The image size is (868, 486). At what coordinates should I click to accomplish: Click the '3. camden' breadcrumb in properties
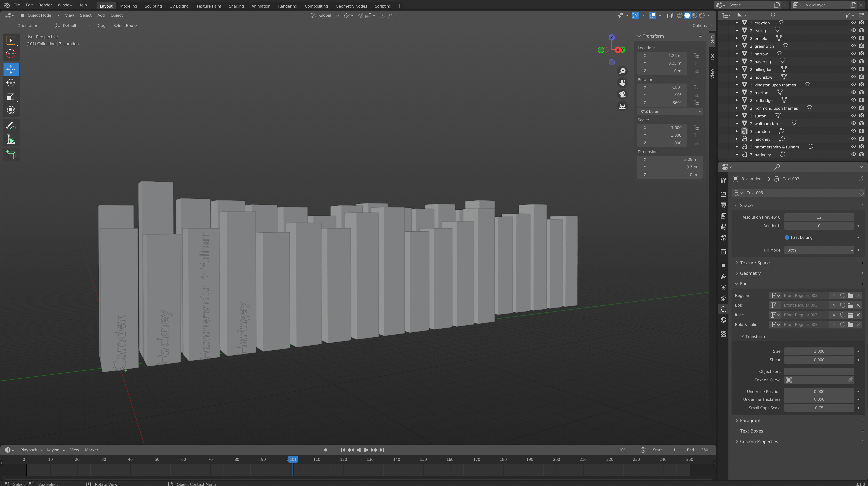[752, 178]
